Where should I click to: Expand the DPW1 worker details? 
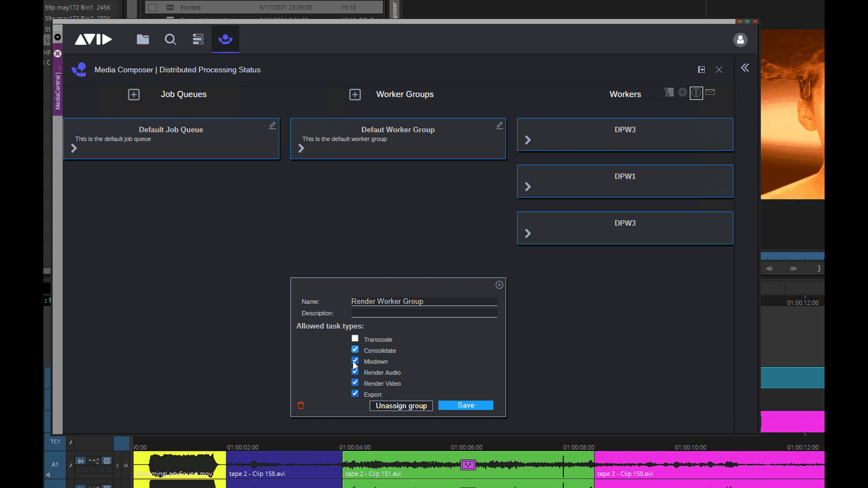[x=528, y=187]
